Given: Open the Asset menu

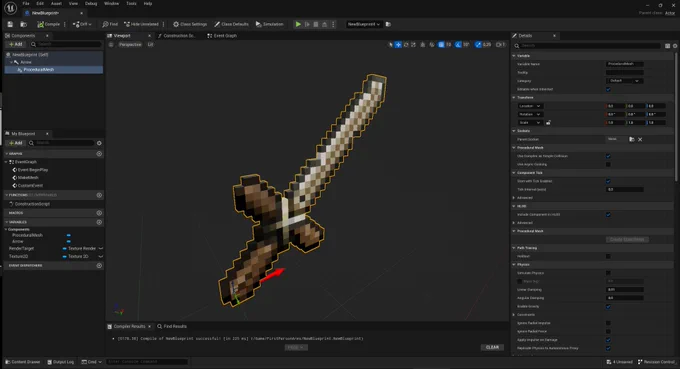Looking at the screenshot, I should coord(56,3).
